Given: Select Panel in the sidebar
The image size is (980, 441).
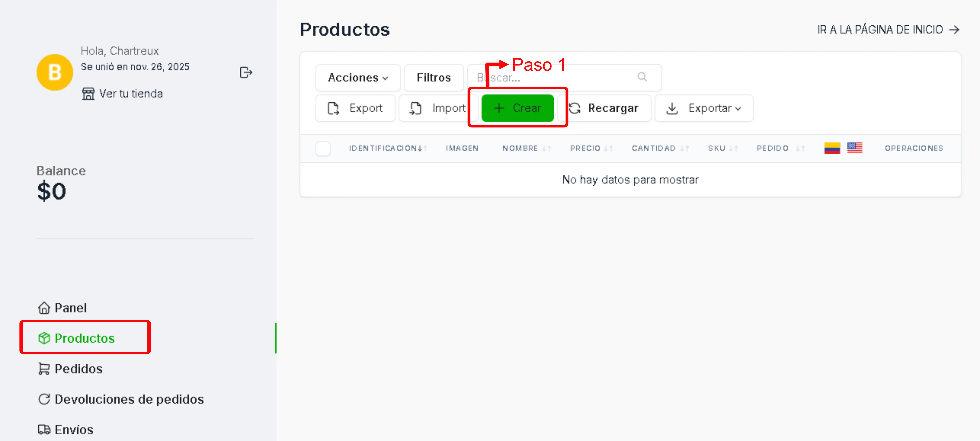Looking at the screenshot, I should pyautogui.click(x=70, y=308).
